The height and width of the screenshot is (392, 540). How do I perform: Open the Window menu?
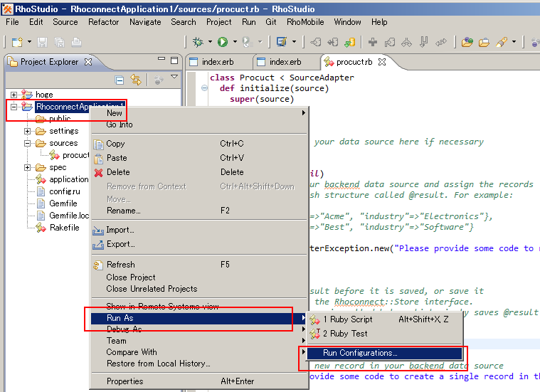point(347,22)
